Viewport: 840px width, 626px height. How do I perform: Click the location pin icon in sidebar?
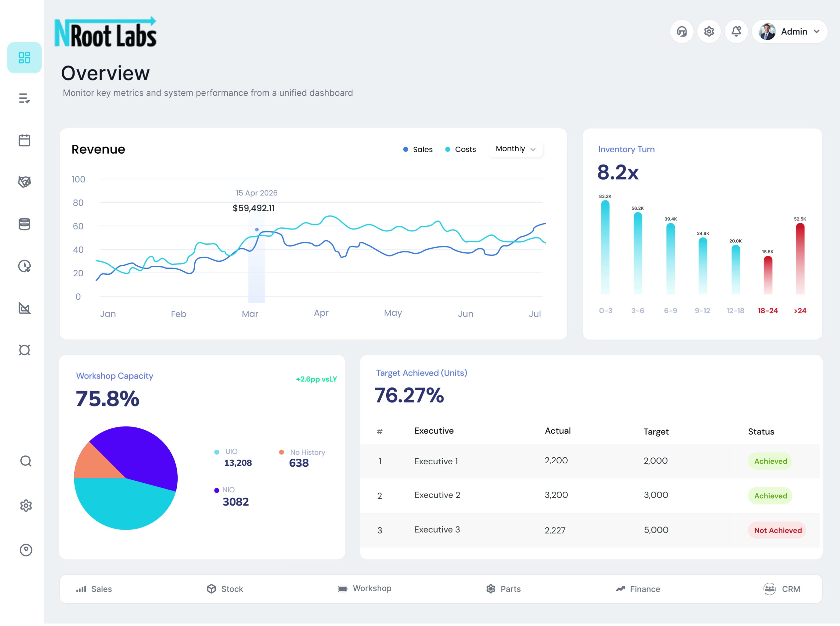[x=26, y=550]
